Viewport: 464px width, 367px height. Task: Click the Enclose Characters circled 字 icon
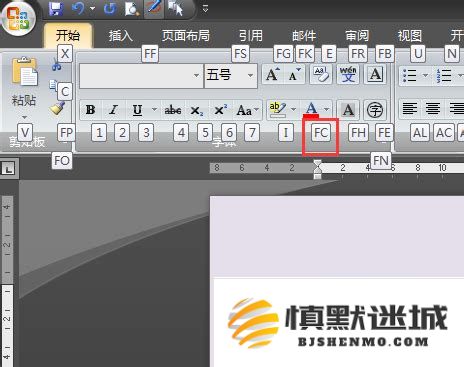click(375, 110)
